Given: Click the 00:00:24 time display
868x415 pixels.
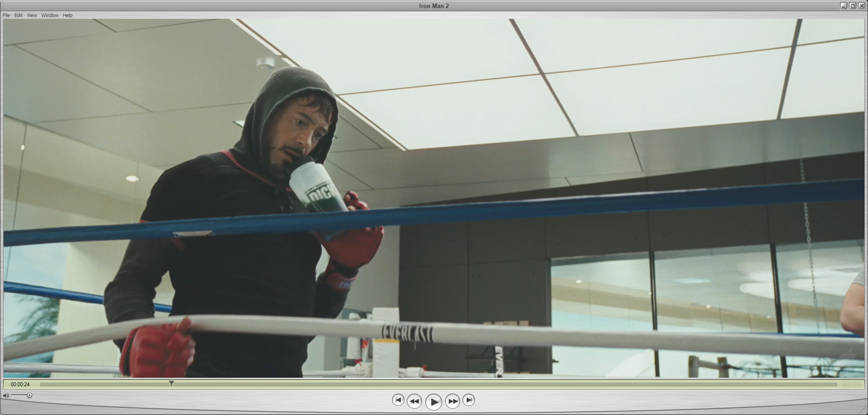Looking at the screenshot, I should tap(20, 384).
